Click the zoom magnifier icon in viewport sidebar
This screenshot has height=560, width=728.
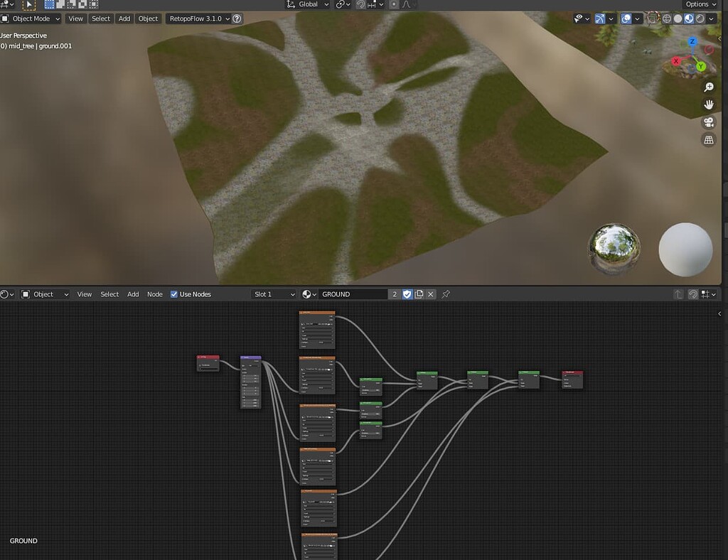click(708, 87)
